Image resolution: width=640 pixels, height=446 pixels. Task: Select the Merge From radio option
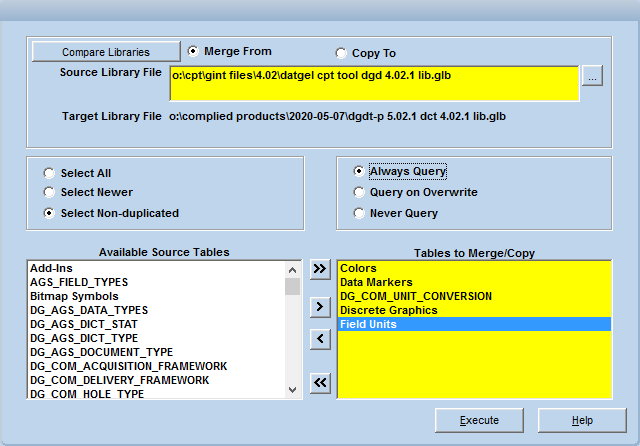(x=193, y=51)
